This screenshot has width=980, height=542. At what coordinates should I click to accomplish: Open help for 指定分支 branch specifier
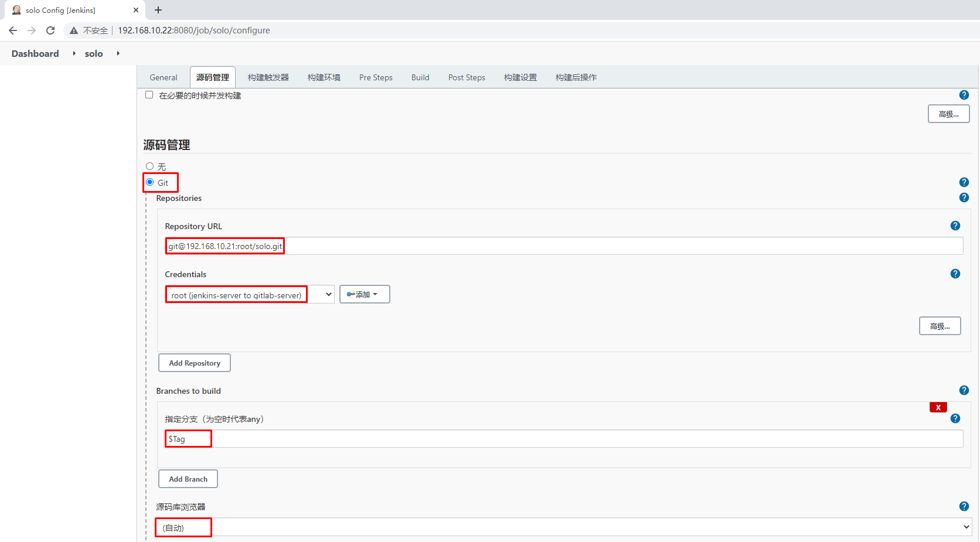tap(955, 418)
